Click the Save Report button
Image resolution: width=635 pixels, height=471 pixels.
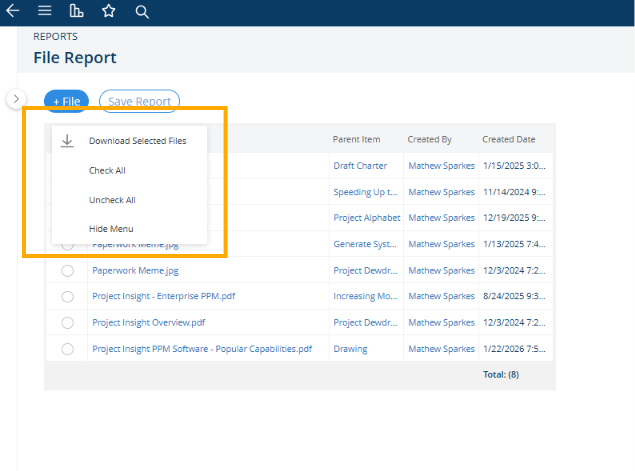pyautogui.click(x=139, y=101)
